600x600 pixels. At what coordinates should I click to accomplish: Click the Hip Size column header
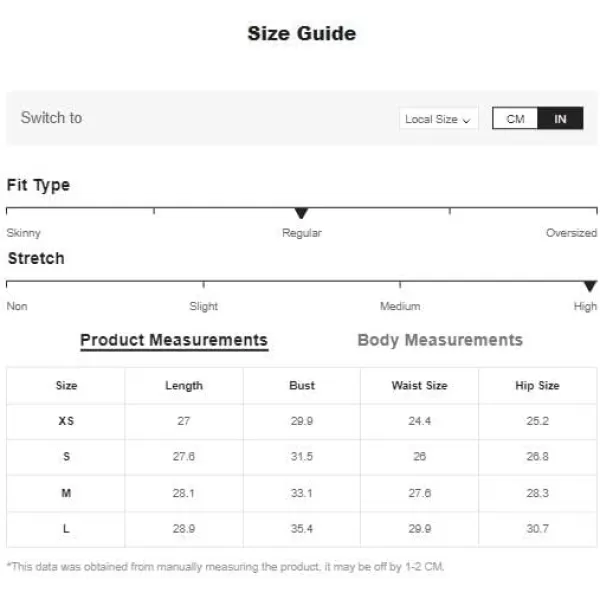[x=537, y=385]
